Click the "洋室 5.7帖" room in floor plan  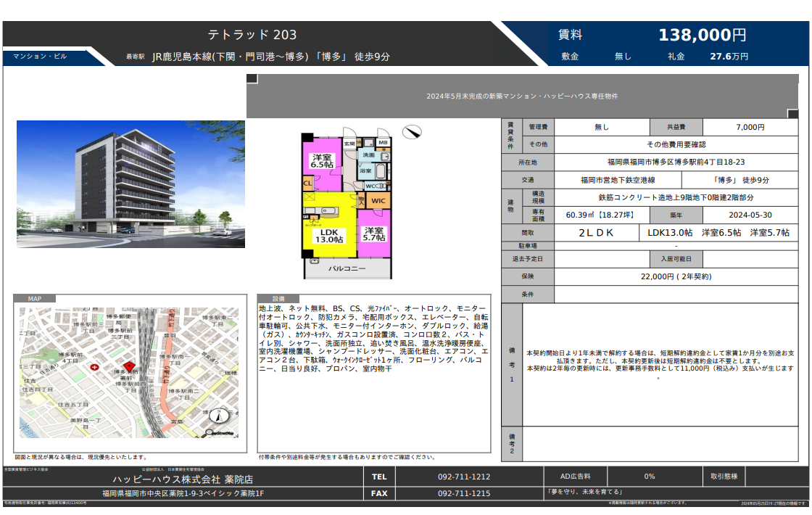(x=374, y=234)
